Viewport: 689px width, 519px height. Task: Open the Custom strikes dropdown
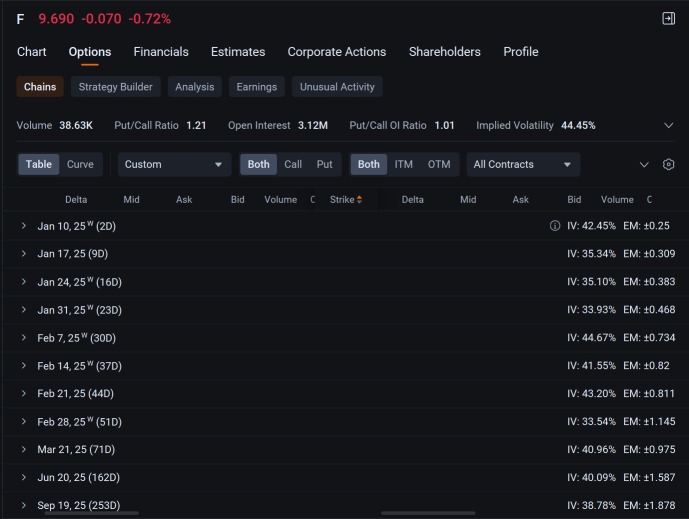pos(174,164)
